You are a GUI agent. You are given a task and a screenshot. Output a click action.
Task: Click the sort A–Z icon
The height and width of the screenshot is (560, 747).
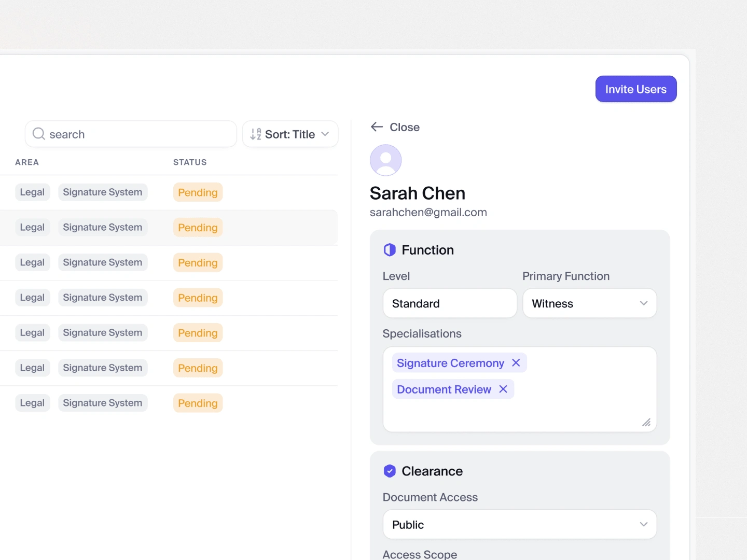pyautogui.click(x=255, y=134)
